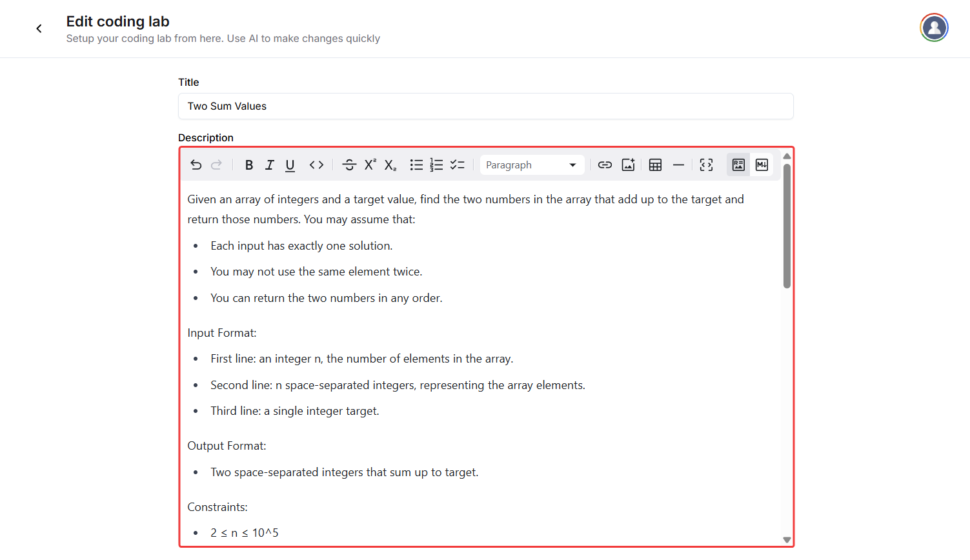
Task: Insert a bulleted list
Action: pos(416,165)
